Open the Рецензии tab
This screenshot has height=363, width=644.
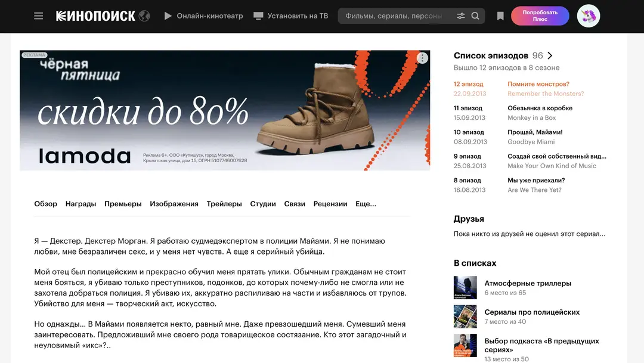(x=330, y=204)
